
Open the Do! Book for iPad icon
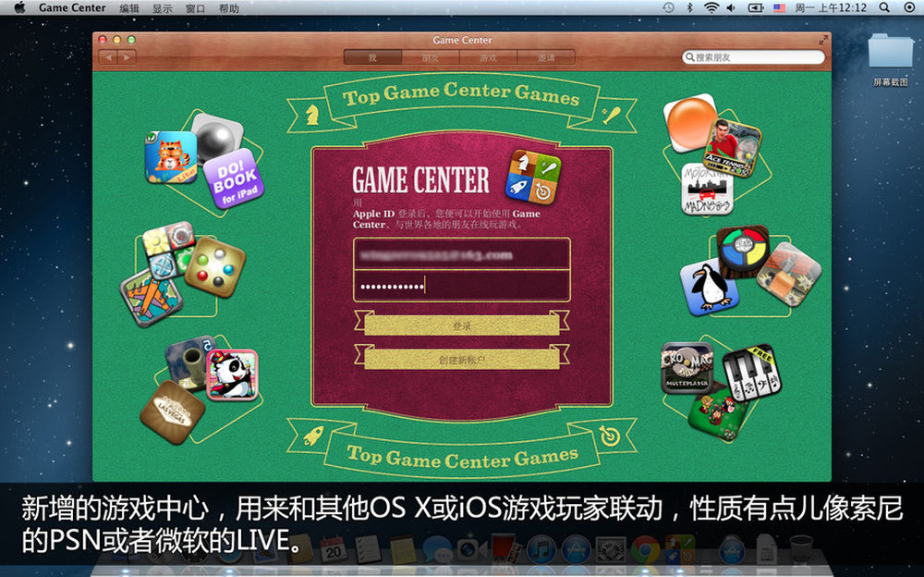pos(234,178)
